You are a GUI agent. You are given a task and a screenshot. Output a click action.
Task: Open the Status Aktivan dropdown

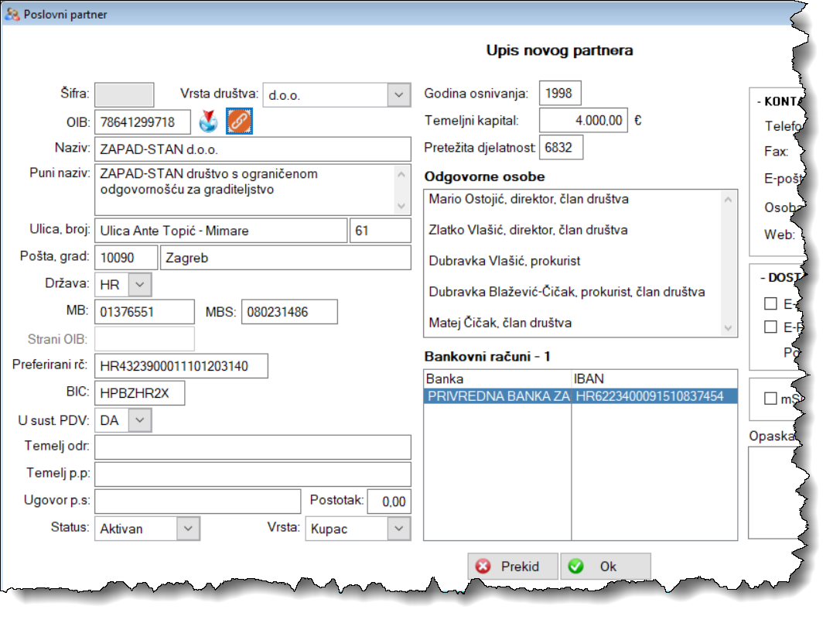tap(188, 529)
